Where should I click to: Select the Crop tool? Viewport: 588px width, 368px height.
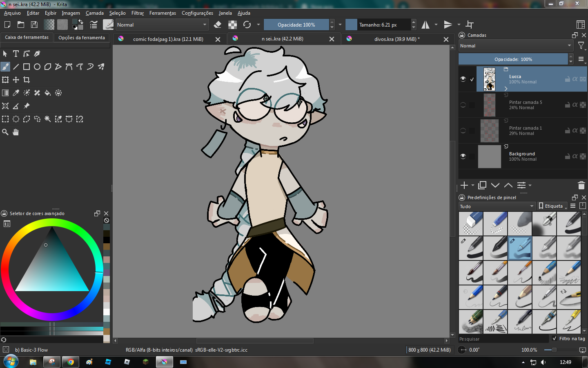(x=27, y=80)
